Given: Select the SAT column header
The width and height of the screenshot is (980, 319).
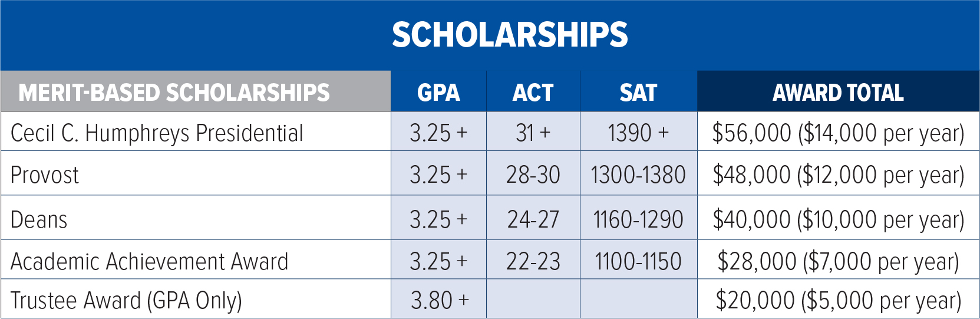Looking at the screenshot, I should click(638, 93).
